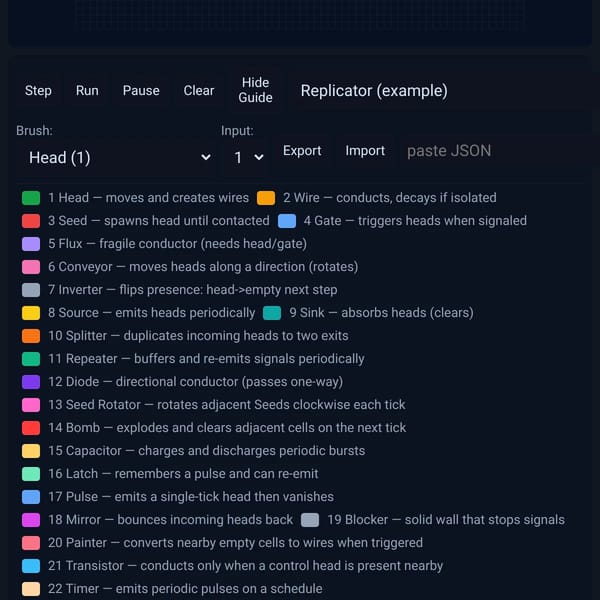
Task: Focus the paste JSON input field
Action: point(492,151)
